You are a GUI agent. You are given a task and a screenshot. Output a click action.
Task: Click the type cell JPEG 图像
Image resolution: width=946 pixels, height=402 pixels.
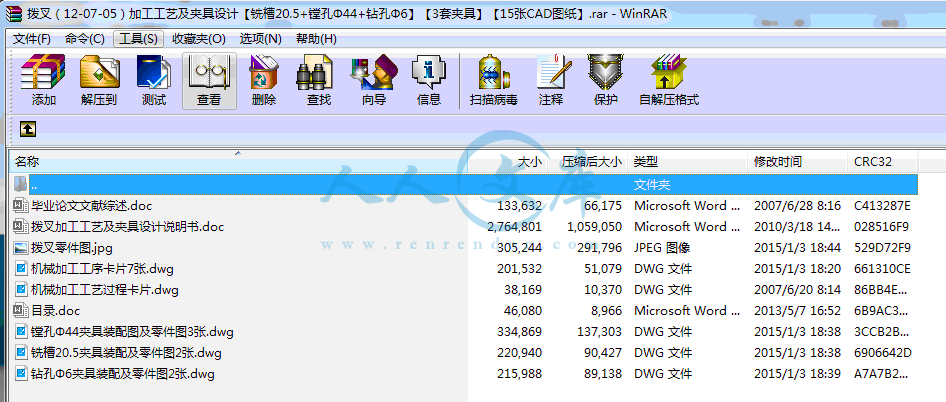point(662,247)
